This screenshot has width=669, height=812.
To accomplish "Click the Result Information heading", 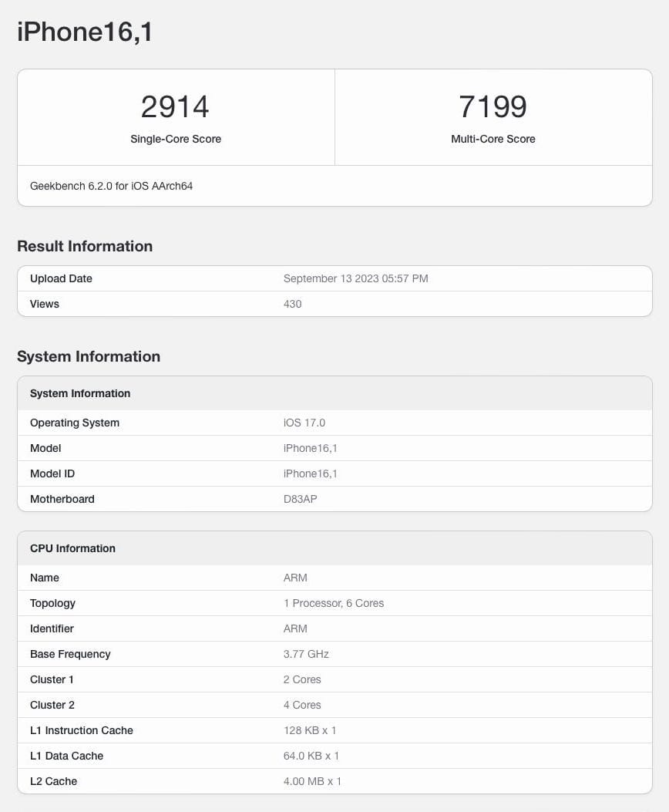I will point(85,246).
